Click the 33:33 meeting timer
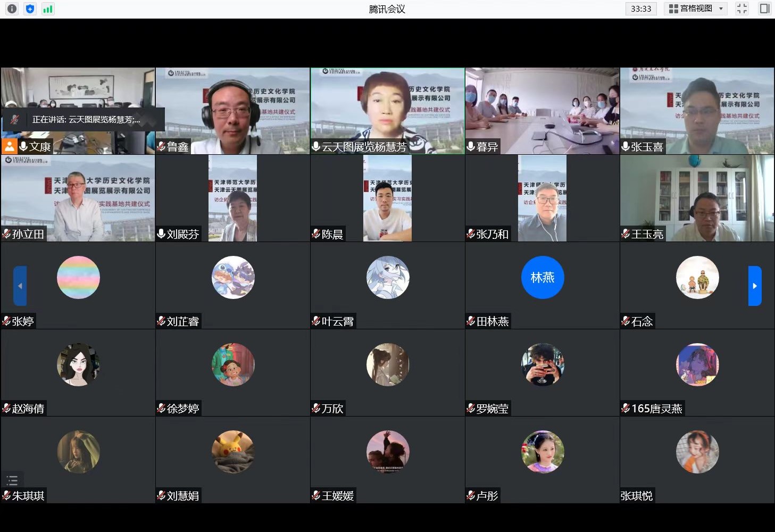Screen dimensions: 775x532 [x=641, y=9]
